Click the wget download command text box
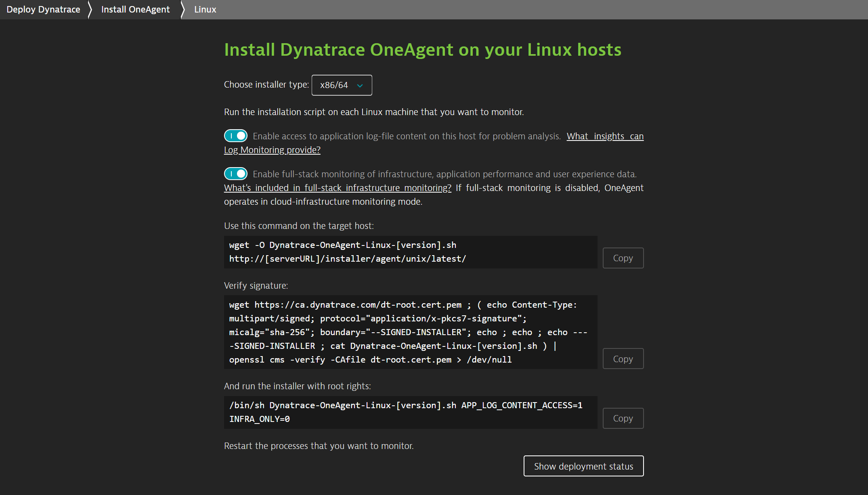The image size is (868, 495). tap(411, 252)
